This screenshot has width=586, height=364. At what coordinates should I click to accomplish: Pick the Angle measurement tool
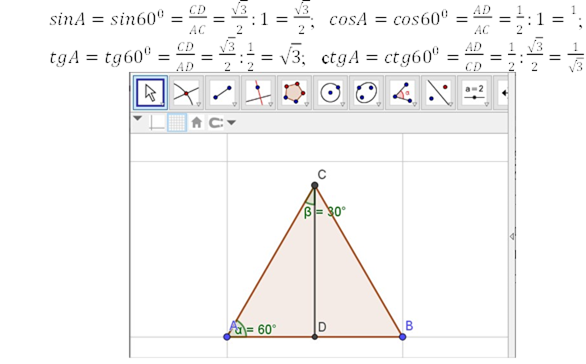tap(402, 93)
